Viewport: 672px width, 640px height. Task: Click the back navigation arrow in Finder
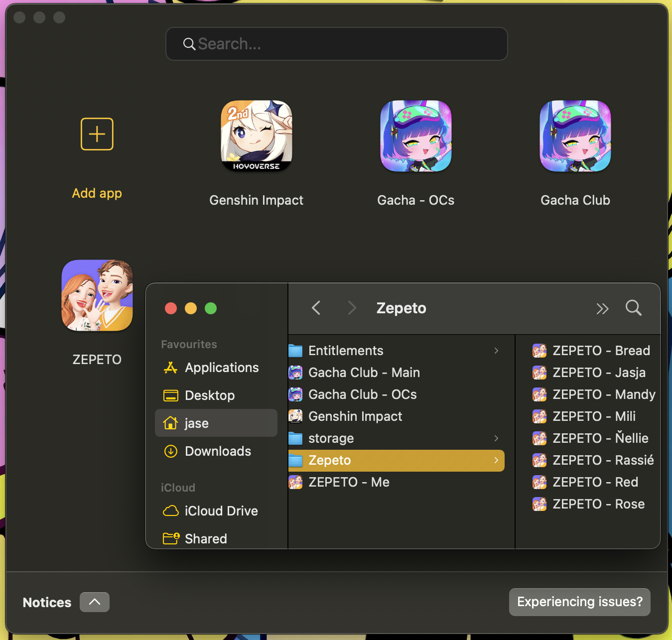pyautogui.click(x=316, y=308)
